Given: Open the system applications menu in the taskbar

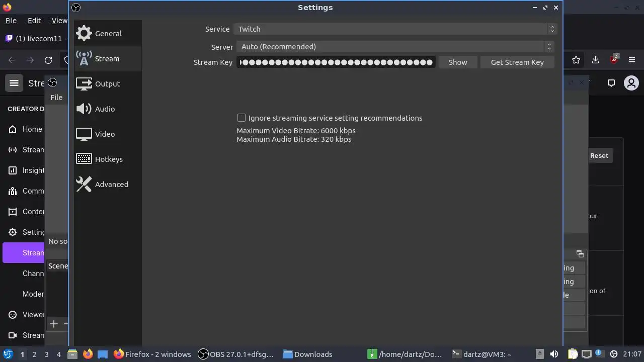Looking at the screenshot, I should (8, 354).
